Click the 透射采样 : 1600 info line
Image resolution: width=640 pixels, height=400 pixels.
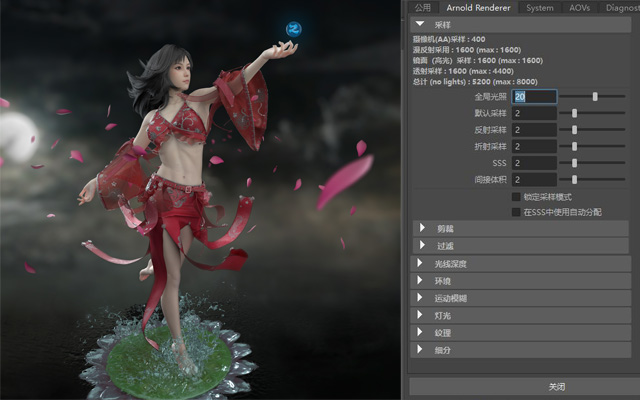coord(463,71)
